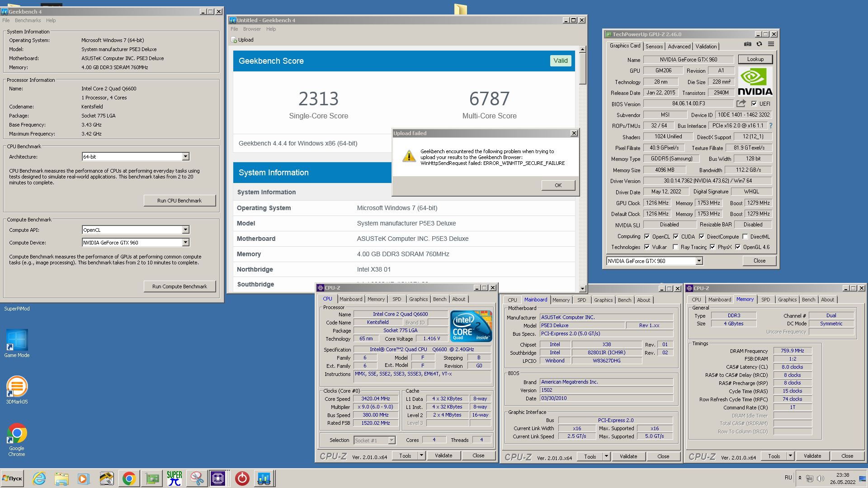Open the SPD tab in CPU-Z CPU window

tap(396, 299)
